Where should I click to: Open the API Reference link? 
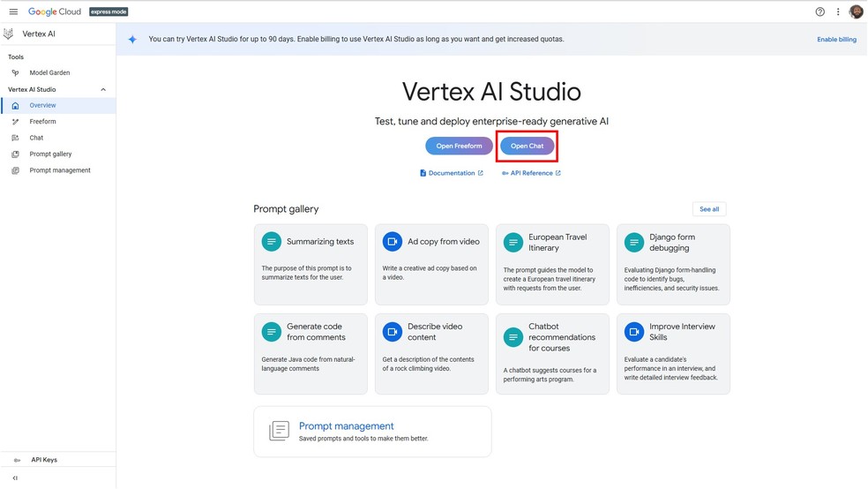(531, 173)
